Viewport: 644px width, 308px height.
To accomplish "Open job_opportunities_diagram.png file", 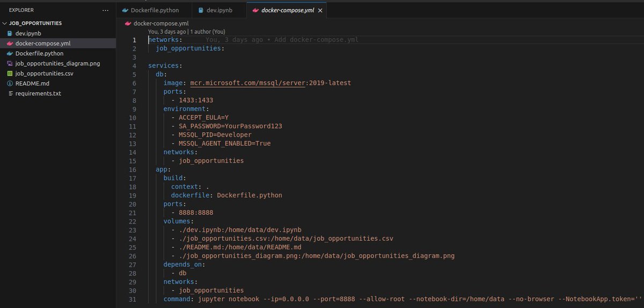I will point(57,63).
